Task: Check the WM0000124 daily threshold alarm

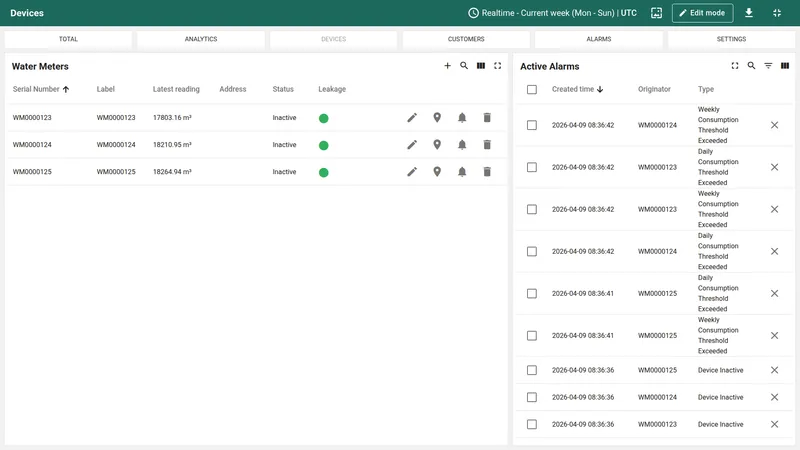Action: [532, 252]
